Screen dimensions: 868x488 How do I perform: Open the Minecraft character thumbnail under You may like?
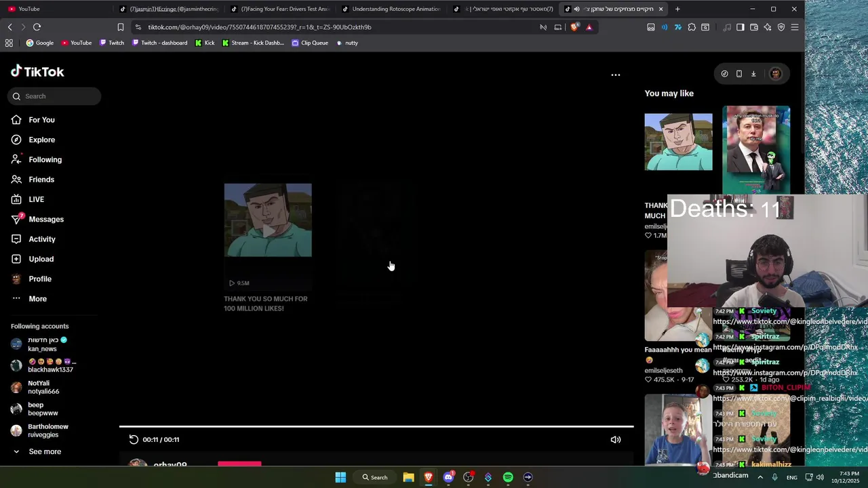678,142
